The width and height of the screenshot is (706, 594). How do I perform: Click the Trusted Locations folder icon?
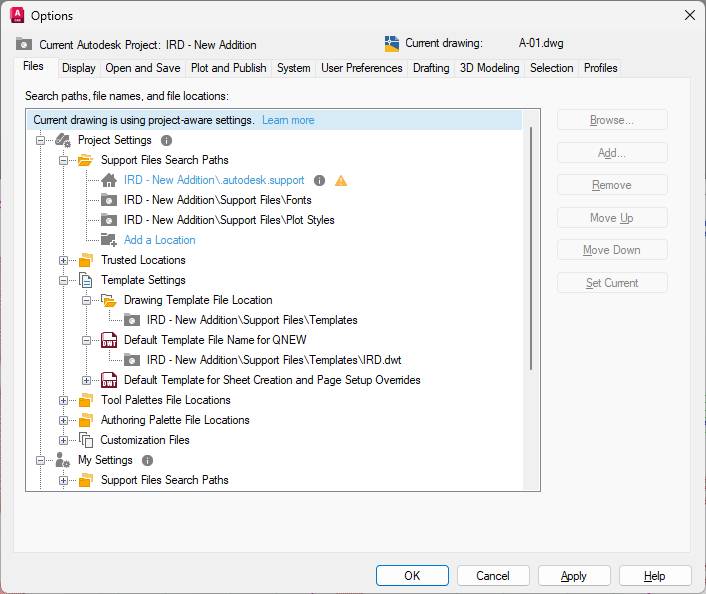pos(85,260)
